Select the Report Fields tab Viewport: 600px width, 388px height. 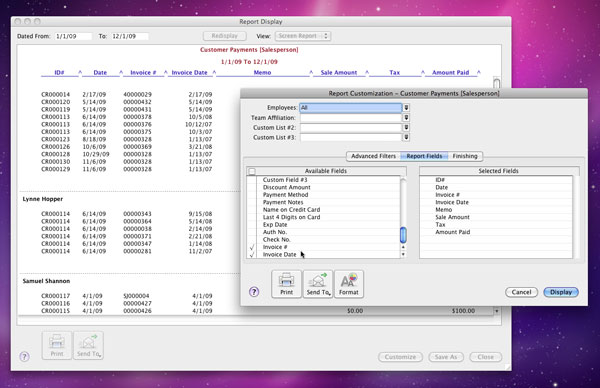(424, 156)
